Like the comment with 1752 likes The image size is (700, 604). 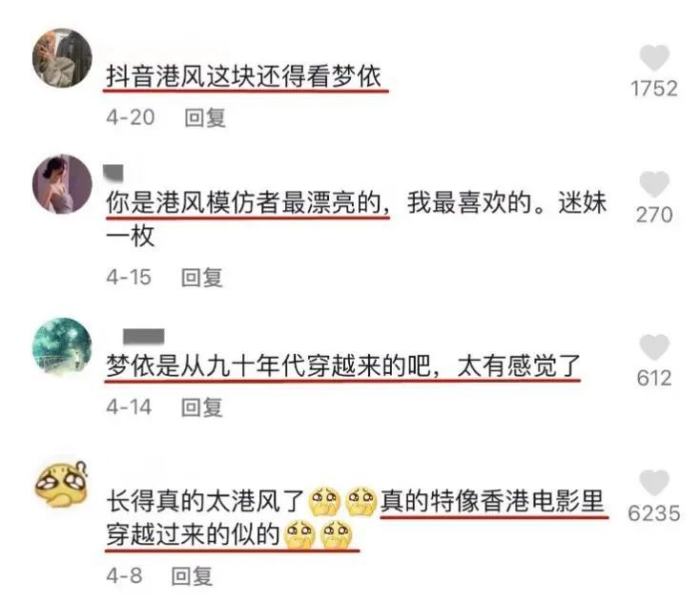tap(654, 57)
